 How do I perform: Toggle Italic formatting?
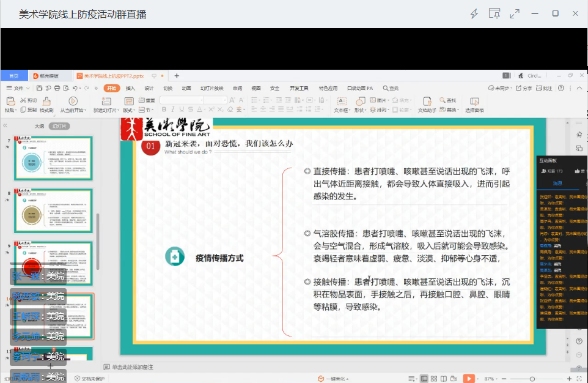pyautogui.click(x=173, y=110)
